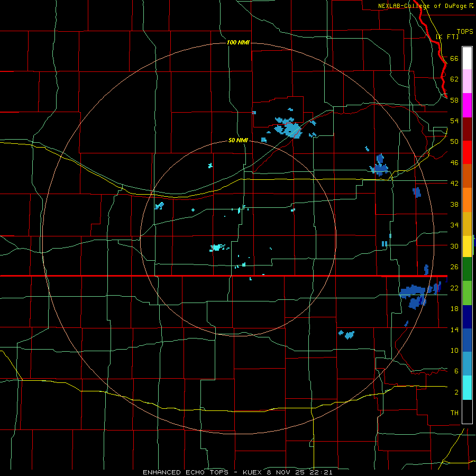This screenshot has width=476, height=476.
Task: Click the dark red legend color band
Action: [467, 129]
